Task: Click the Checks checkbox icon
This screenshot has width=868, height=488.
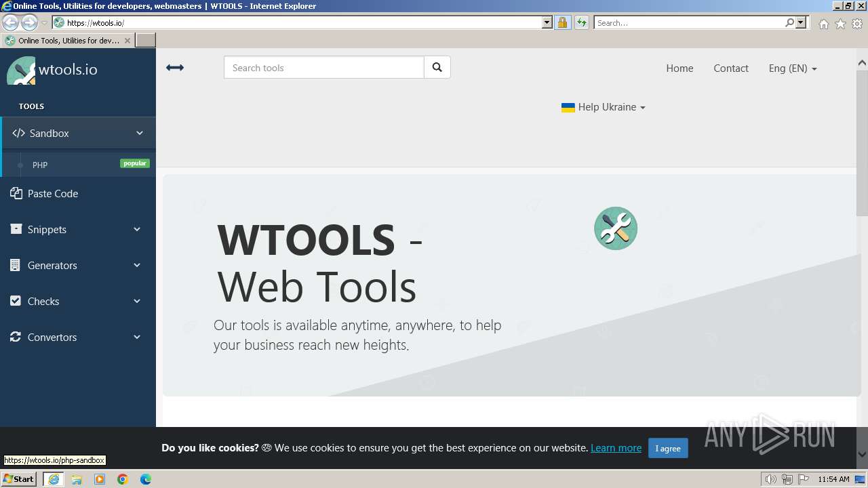Action: click(16, 301)
